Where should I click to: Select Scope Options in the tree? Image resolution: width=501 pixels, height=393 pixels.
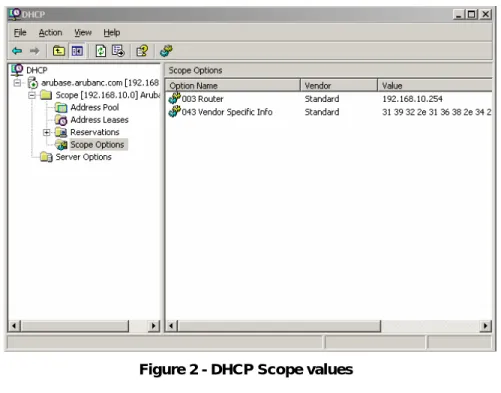(x=97, y=145)
